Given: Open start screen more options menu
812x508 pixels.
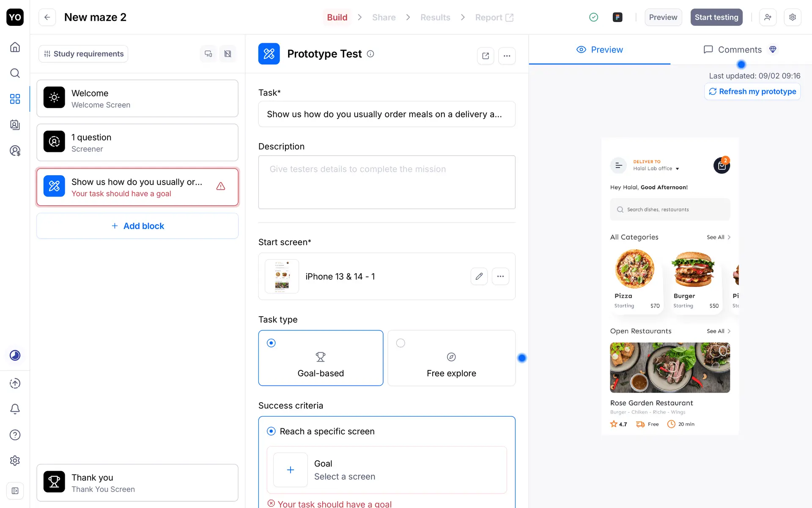Looking at the screenshot, I should [500, 276].
